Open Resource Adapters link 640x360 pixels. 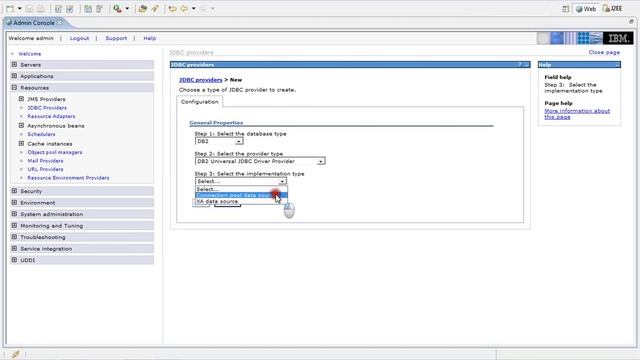point(51,116)
